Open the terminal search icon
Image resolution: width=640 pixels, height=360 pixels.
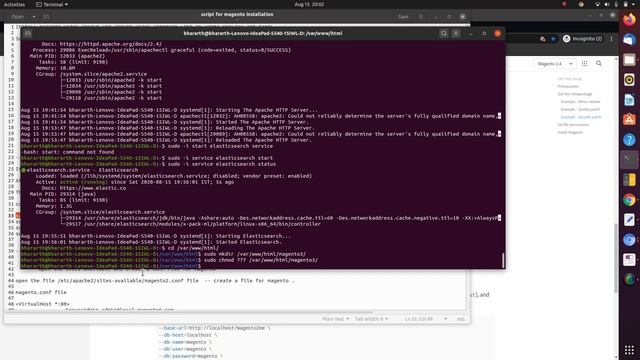tap(444, 33)
